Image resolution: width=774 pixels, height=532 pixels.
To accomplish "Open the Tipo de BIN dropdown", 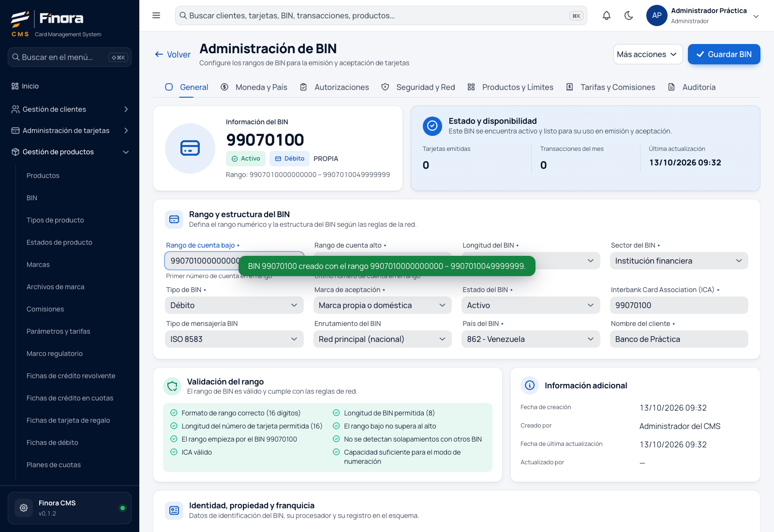I will [234, 305].
